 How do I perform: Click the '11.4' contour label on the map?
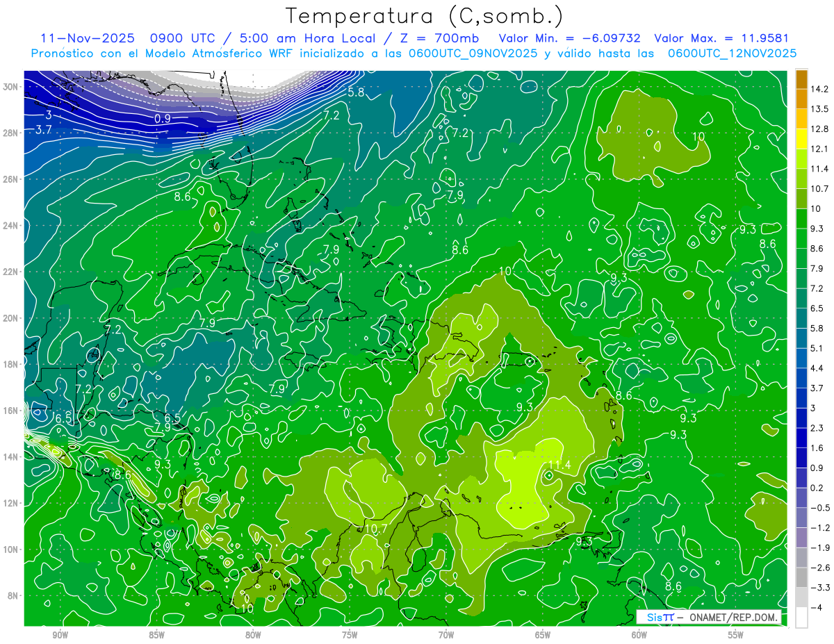pos(559,465)
